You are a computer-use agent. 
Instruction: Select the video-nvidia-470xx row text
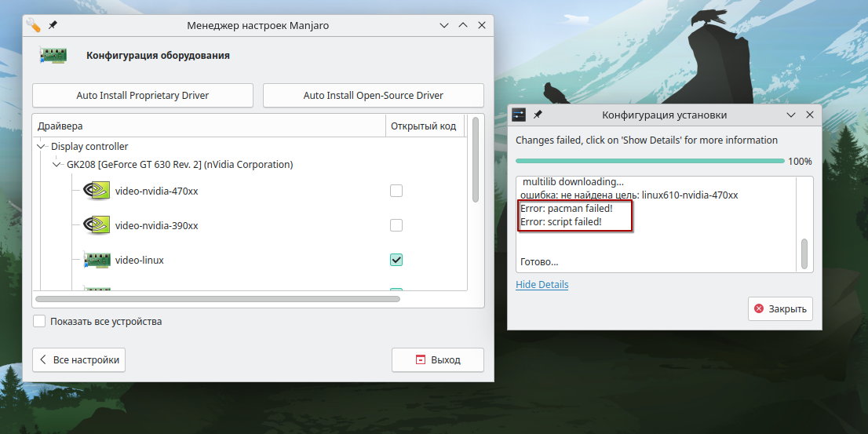click(x=157, y=191)
